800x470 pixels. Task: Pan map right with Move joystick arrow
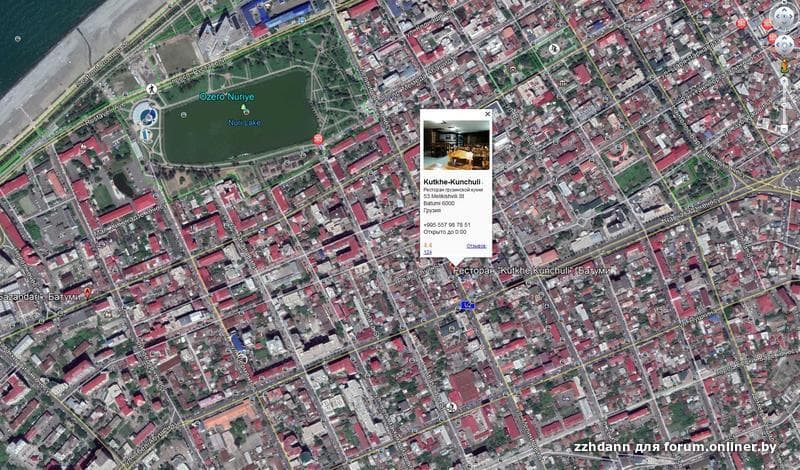click(791, 45)
